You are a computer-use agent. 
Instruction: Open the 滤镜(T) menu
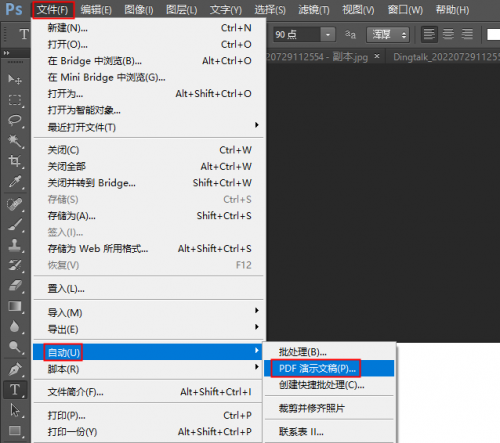pos(314,10)
